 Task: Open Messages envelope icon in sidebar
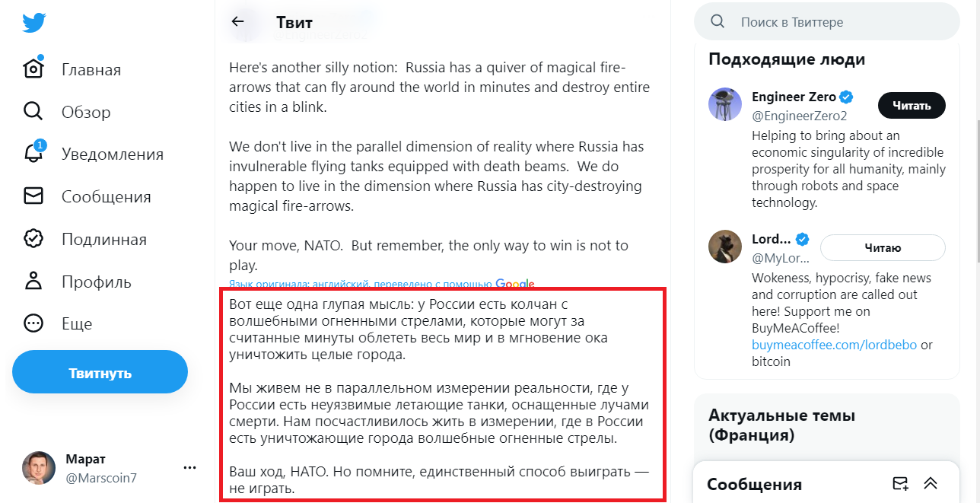tap(33, 196)
